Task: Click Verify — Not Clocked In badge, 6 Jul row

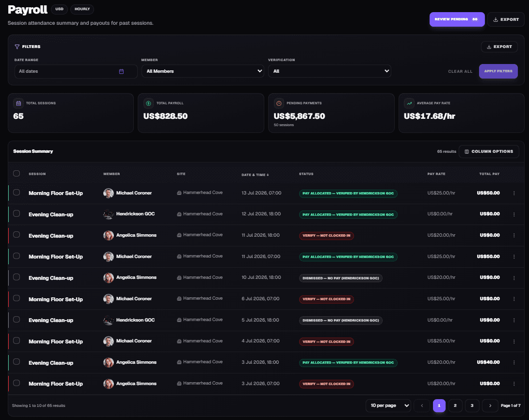Action: [x=326, y=299]
